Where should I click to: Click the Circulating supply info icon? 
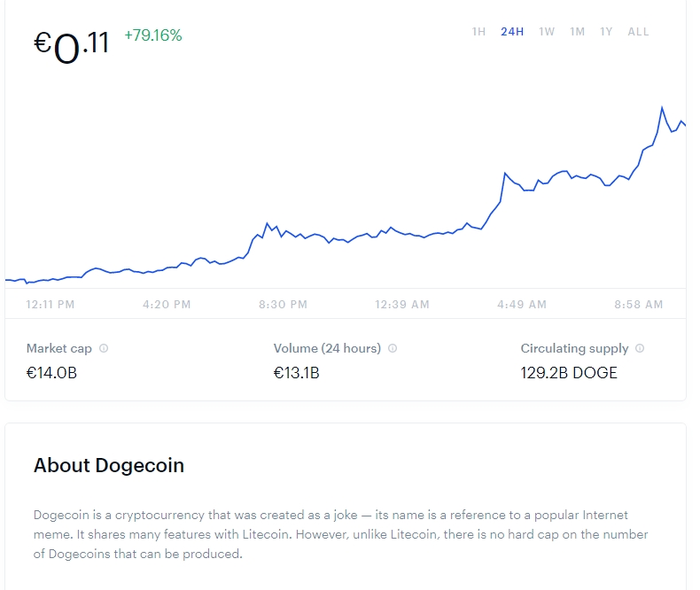click(640, 349)
